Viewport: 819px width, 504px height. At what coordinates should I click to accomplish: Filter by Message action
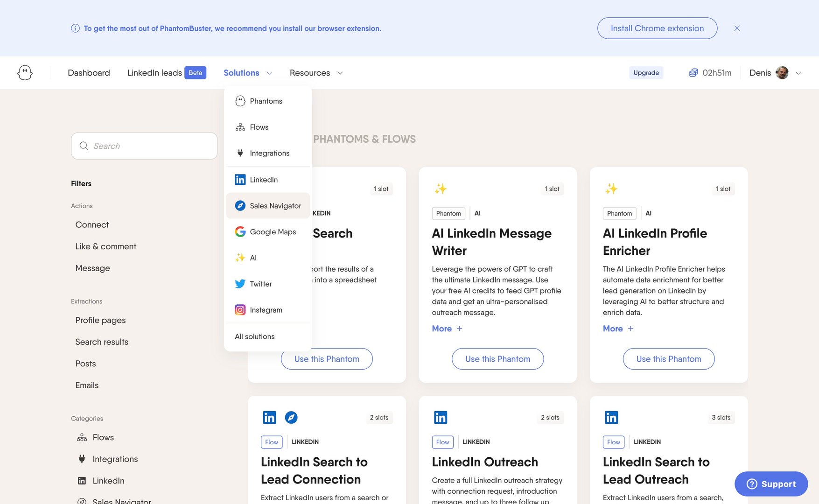coord(92,268)
